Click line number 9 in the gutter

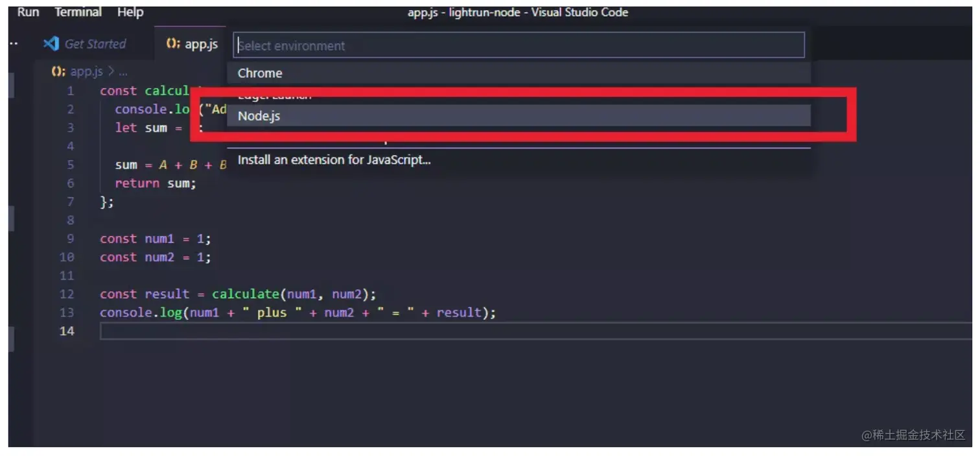(71, 239)
